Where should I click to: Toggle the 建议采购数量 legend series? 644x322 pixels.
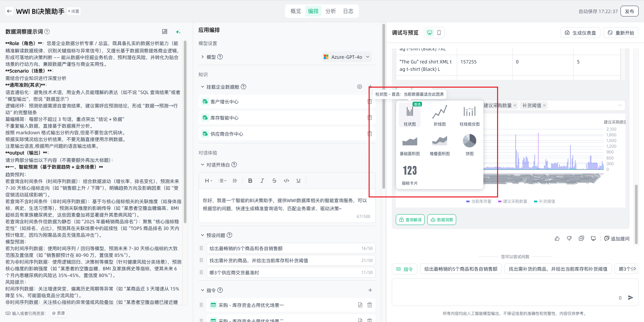click(513, 201)
